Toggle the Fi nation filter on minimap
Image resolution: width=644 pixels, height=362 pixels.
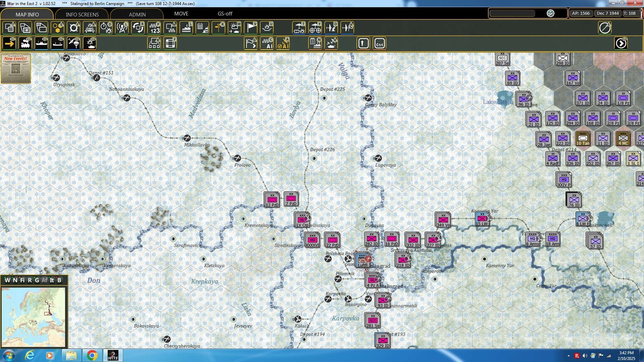22,280
